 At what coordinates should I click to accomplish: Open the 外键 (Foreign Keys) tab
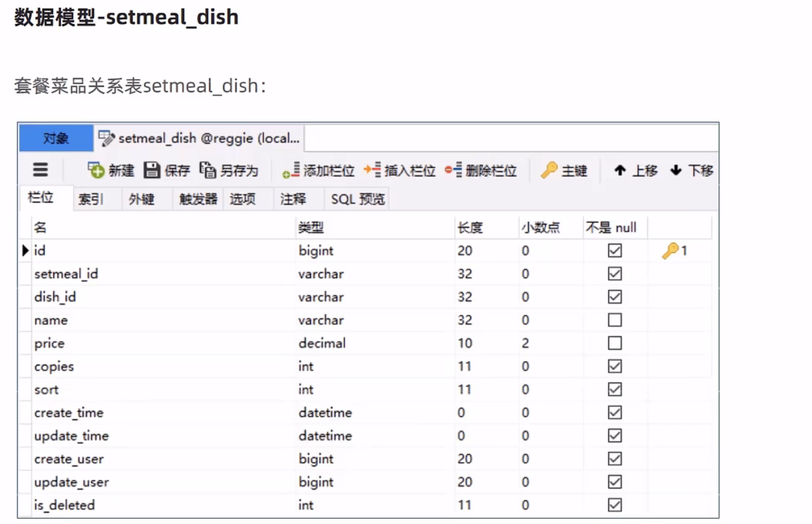(141, 199)
